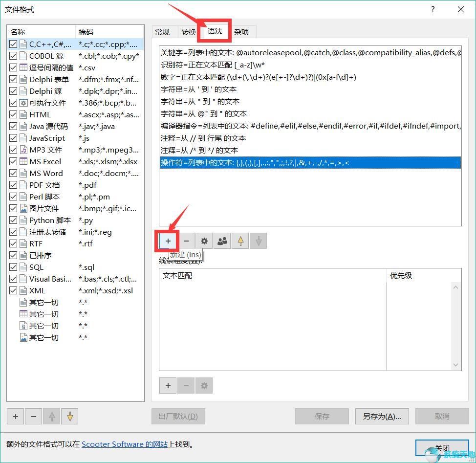Edit text match rule via lower gear

pos(204,386)
